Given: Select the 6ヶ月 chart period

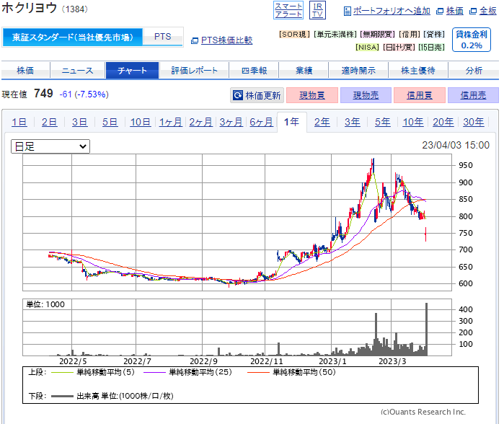Looking at the screenshot, I should 261,122.
